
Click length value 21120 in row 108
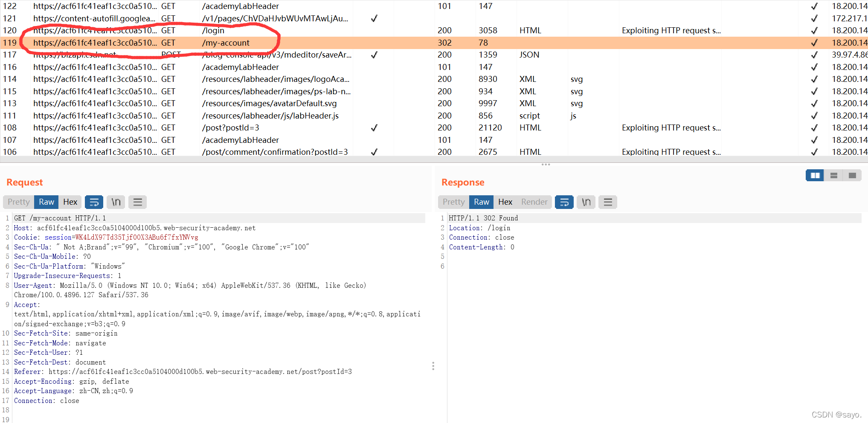click(x=490, y=127)
